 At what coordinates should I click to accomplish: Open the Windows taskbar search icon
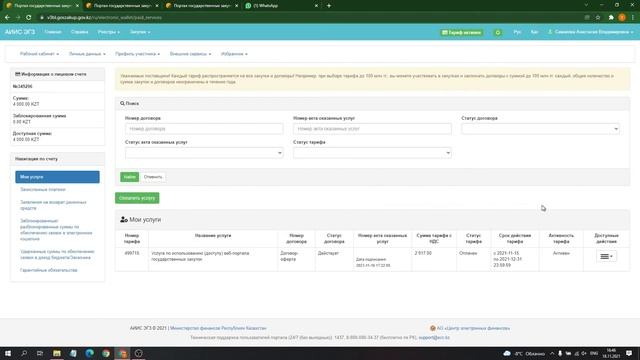tap(24, 353)
